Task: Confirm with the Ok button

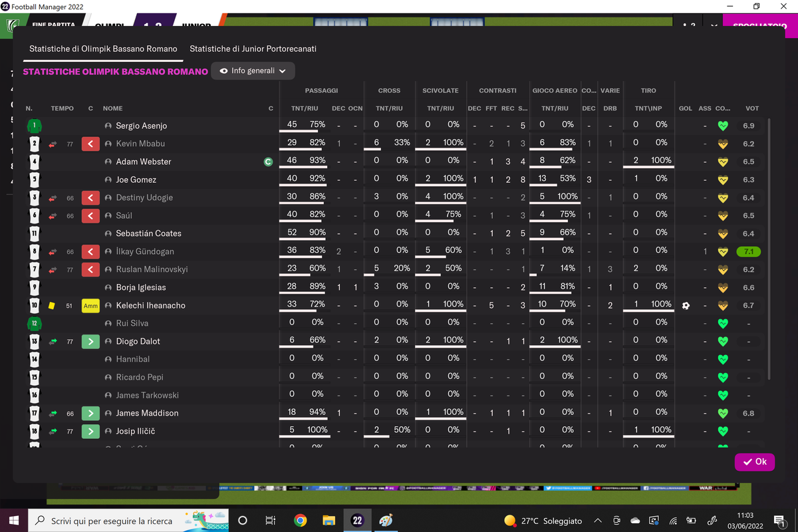Action: (x=755, y=462)
